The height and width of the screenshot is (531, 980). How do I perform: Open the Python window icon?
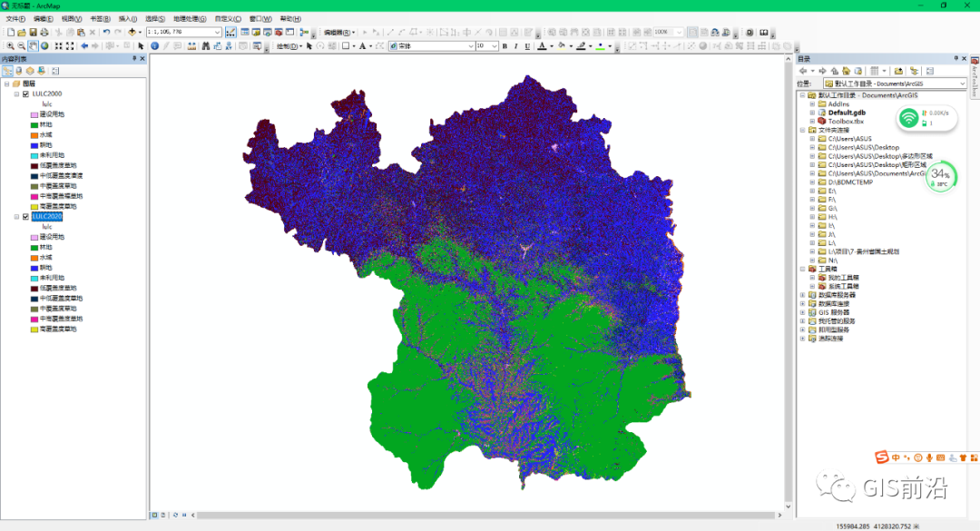pos(290,32)
